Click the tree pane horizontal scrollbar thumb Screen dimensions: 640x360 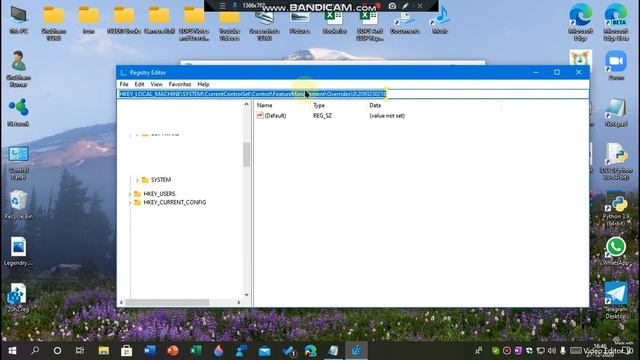tap(167, 302)
